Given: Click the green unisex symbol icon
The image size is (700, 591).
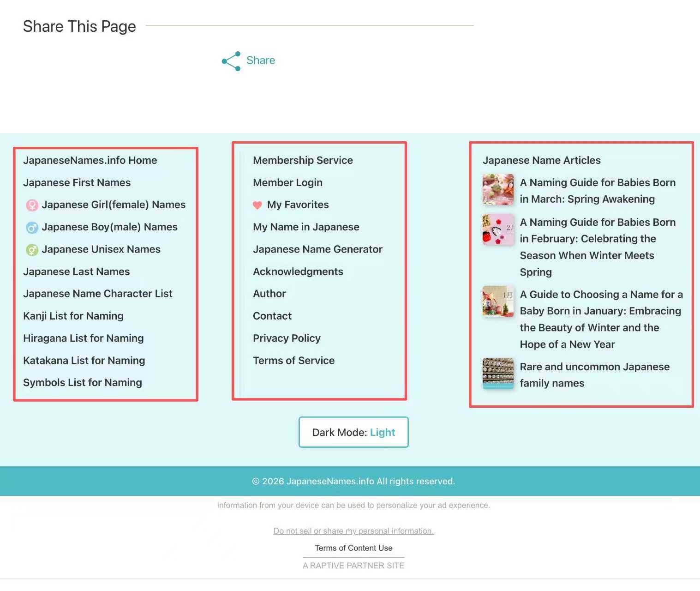Looking at the screenshot, I should point(32,250).
